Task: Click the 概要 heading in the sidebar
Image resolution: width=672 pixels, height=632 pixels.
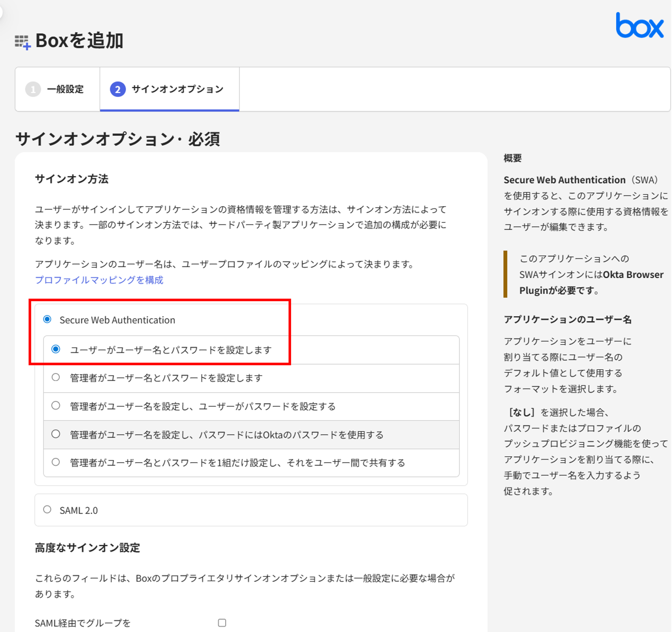Action: [x=512, y=158]
